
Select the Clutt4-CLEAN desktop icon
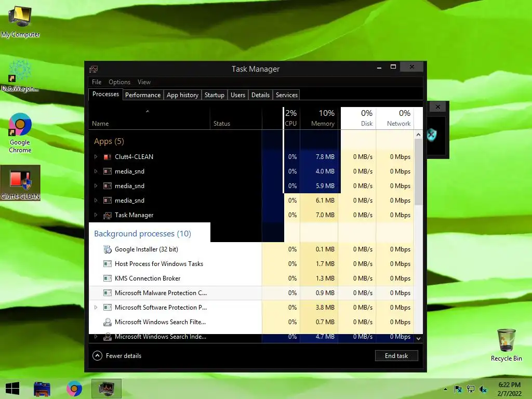[20, 182]
